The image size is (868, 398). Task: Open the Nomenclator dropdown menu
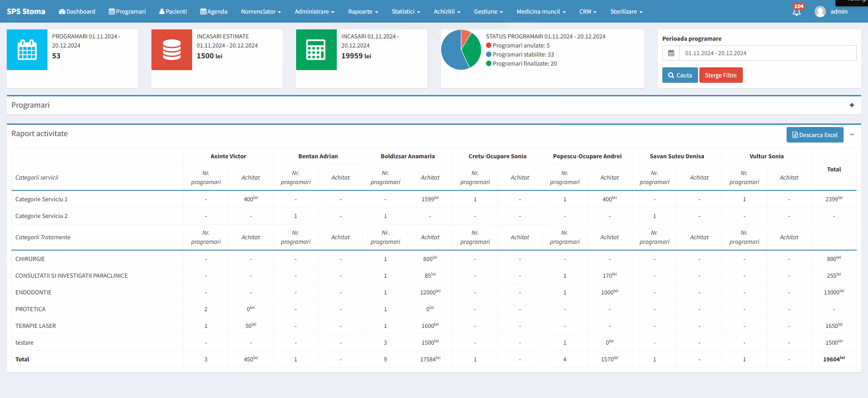[x=261, y=11]
